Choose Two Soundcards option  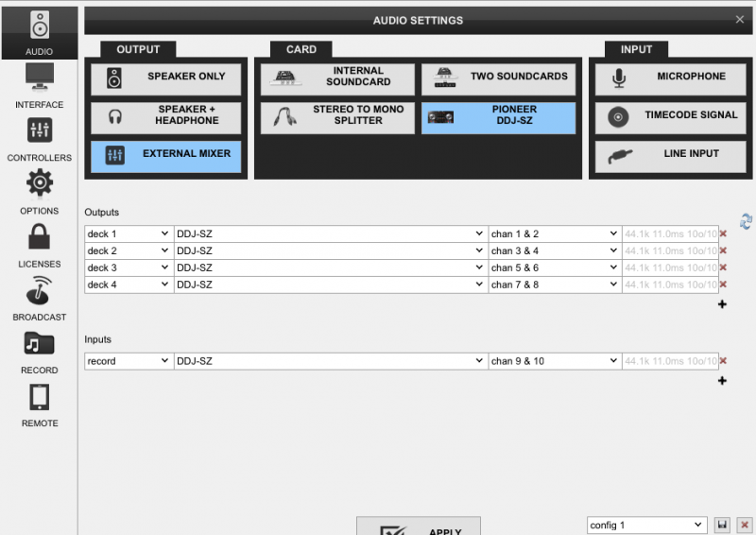[499, 79]
